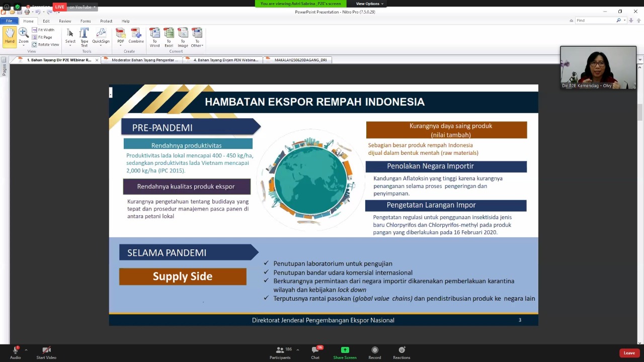Click the Find search field
Viewport: 644px width, 362px height.
pyautogui.click(x=595, y=21)
